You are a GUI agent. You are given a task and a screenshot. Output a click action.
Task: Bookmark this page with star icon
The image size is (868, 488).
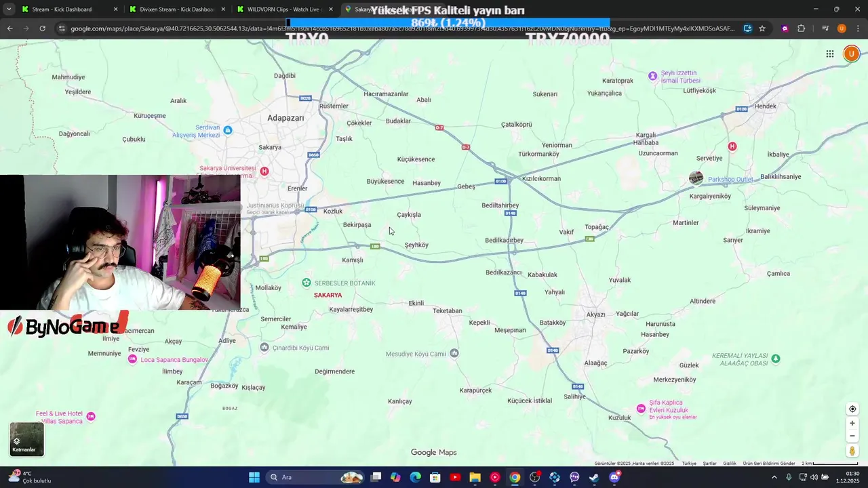pyautogui.click(x=762, y=28)
